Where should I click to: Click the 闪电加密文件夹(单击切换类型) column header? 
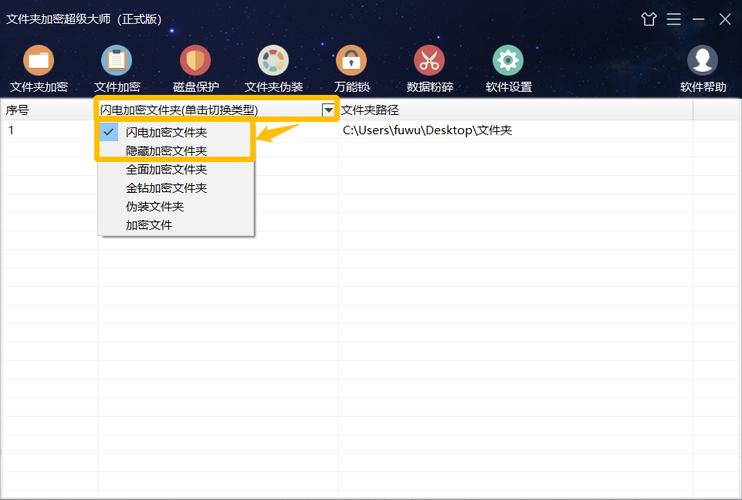tap(179, 110)
